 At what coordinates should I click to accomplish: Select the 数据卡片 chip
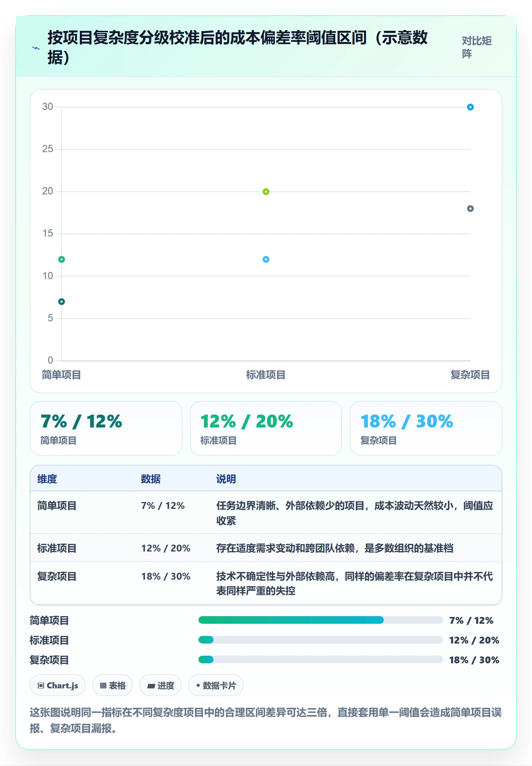tap(216, 685)
